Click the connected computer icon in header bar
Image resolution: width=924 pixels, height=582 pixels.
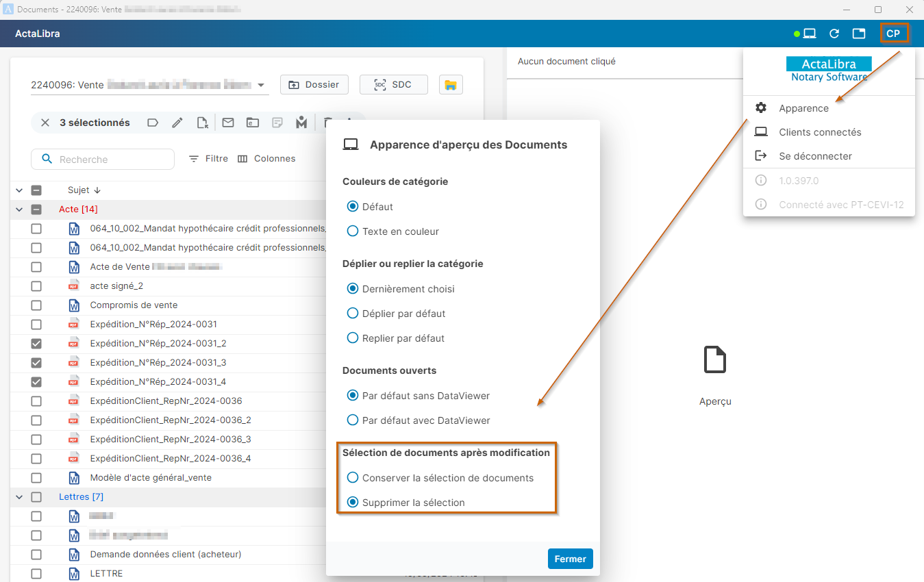click(x=809, y=34)
